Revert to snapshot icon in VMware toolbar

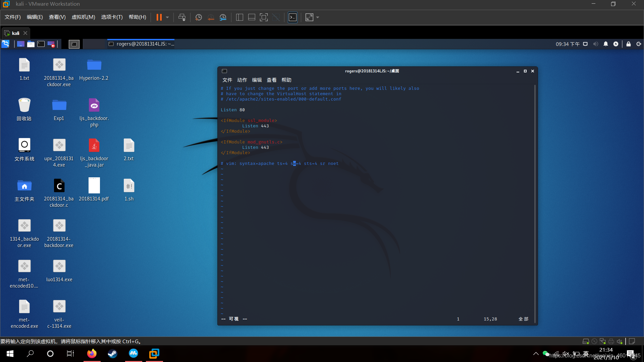tap(211, 17)
